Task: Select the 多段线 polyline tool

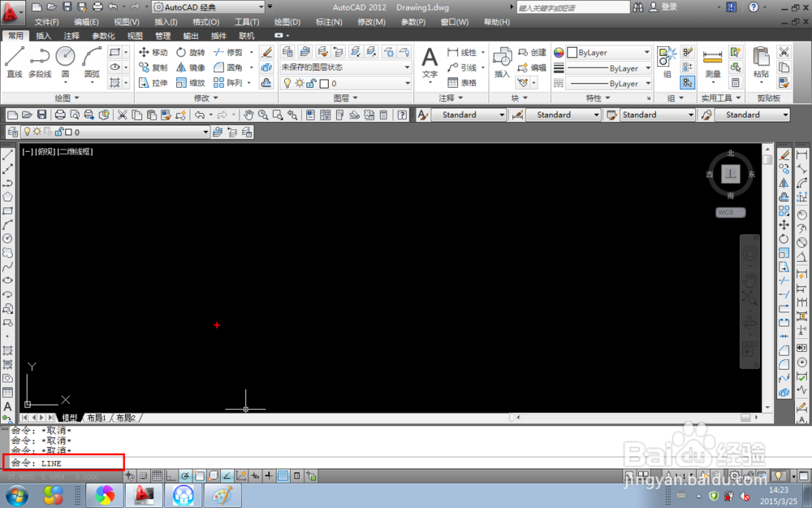Action: 40,63
